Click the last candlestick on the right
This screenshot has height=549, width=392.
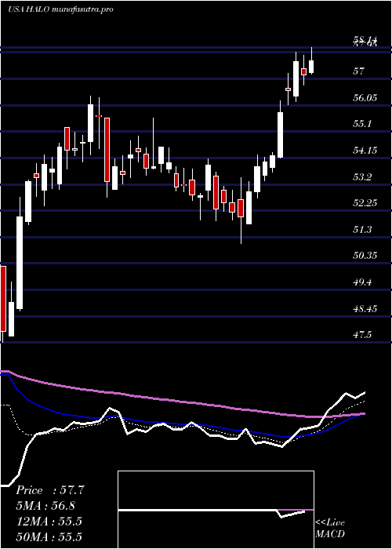[311, 67]
